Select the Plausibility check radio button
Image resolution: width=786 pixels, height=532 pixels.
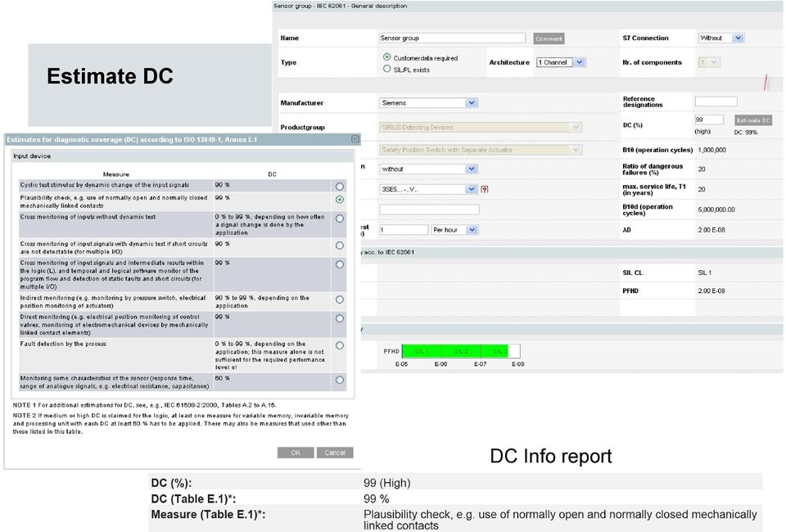coord(339,200)
